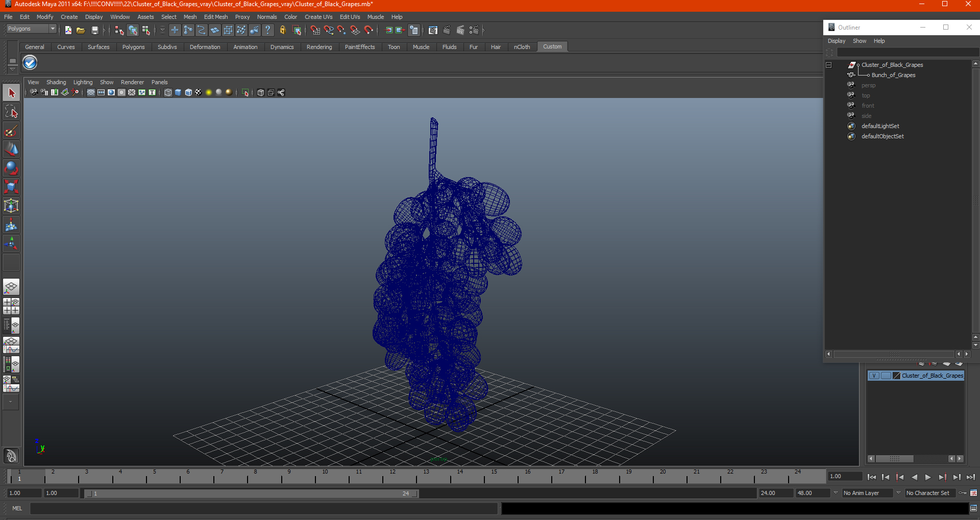Open the Create menu
Image resolution: width=980 pixels, height=520 pixels.
coord(69,17)
